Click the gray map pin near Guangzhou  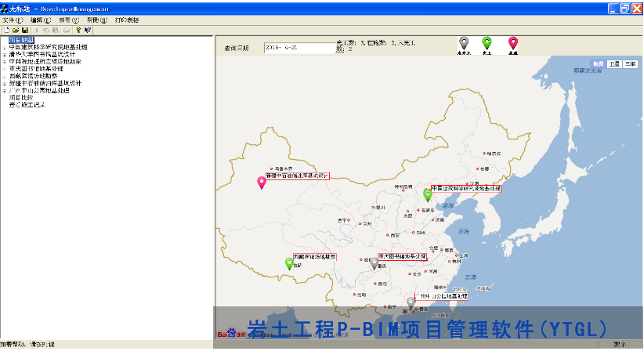(411, 303)
